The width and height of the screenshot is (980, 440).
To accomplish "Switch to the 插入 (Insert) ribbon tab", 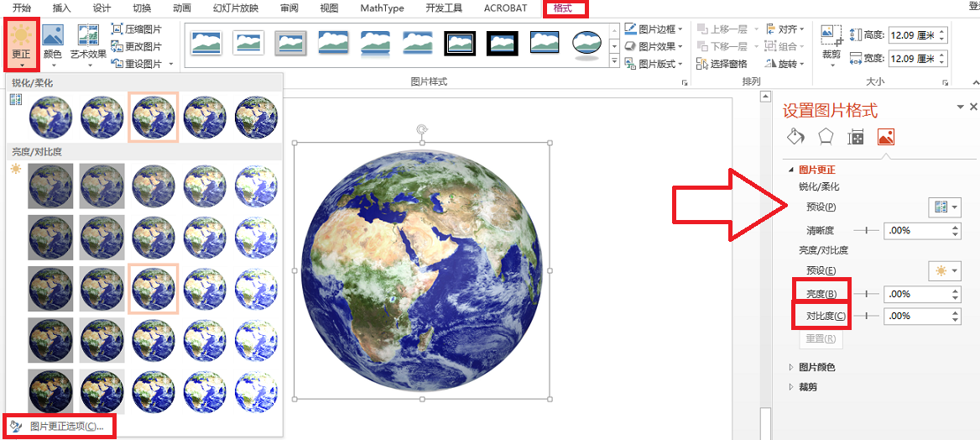I will click(61, 8).
